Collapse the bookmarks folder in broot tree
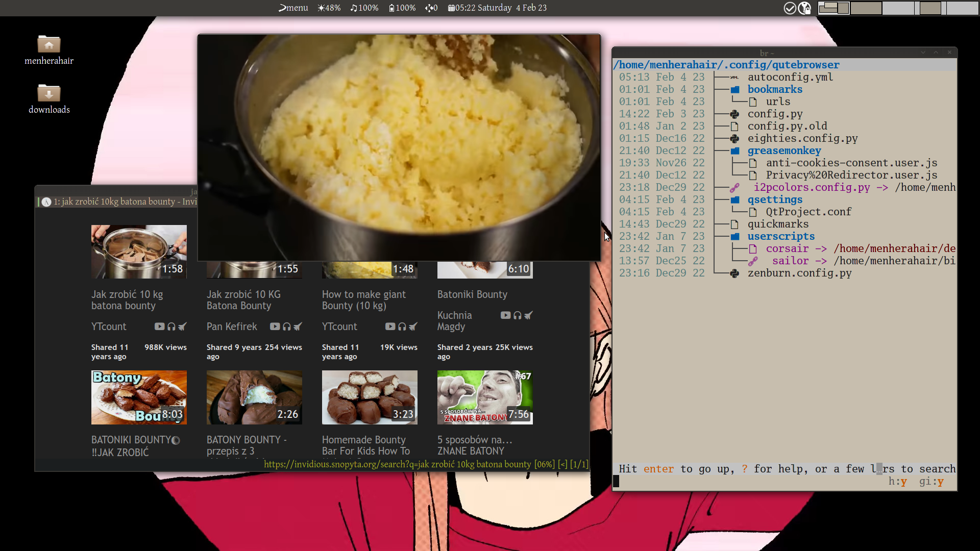Image resolution: width=980 pixels, height=551 pixels. point(775,89)
